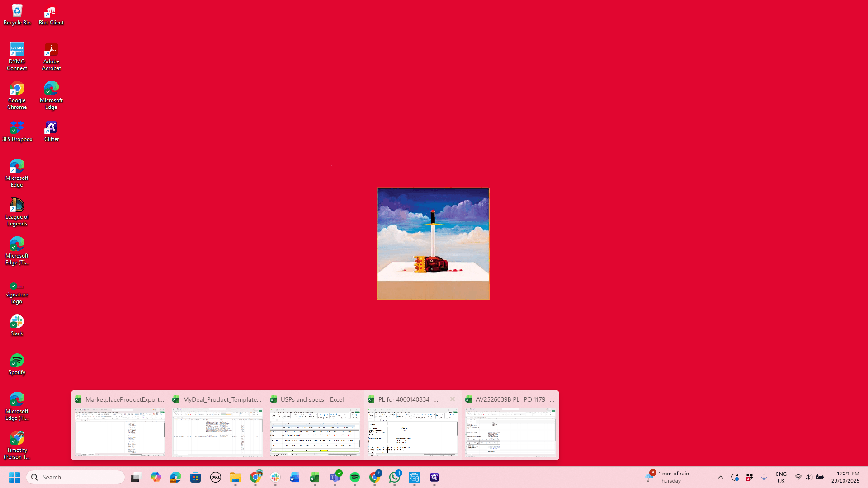
Task: Switch to AV2526039B PL- PO 1179 preview
Action: click(510, 425)
